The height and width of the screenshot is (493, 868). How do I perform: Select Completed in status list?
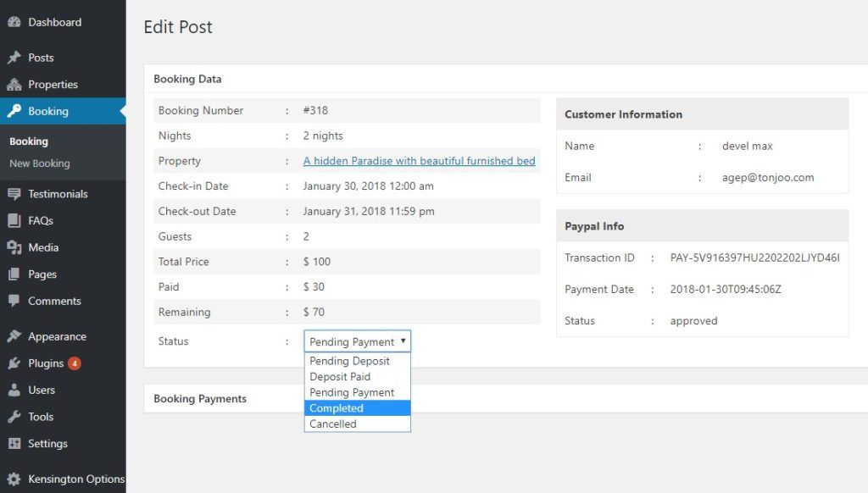357,408
